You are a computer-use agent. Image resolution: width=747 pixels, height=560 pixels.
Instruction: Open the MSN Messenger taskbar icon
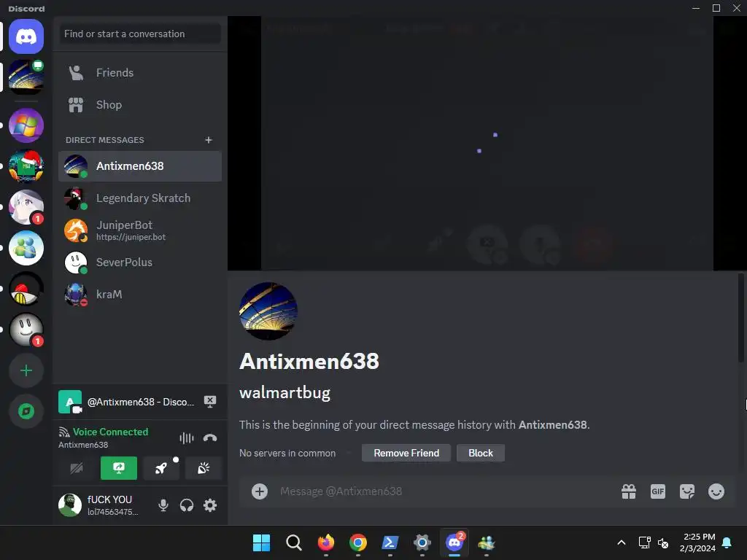(x=487, y=542)
